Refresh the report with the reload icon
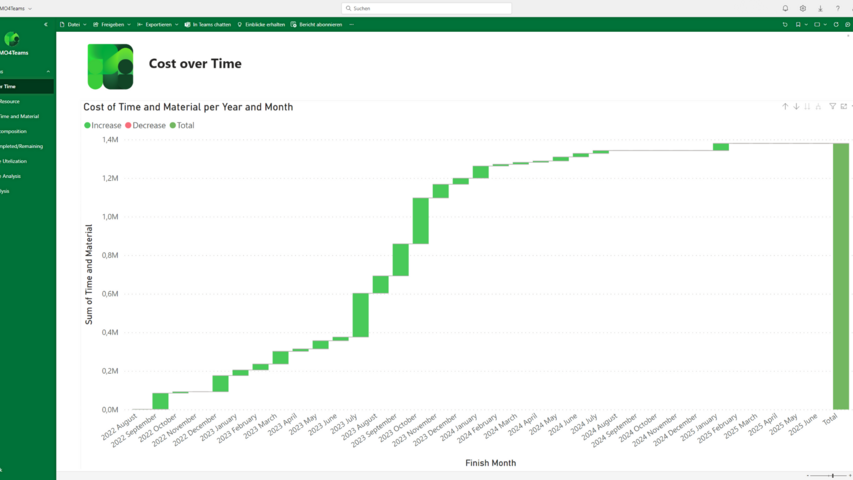This screenshot has height=480, width=853. pos(836,24)
